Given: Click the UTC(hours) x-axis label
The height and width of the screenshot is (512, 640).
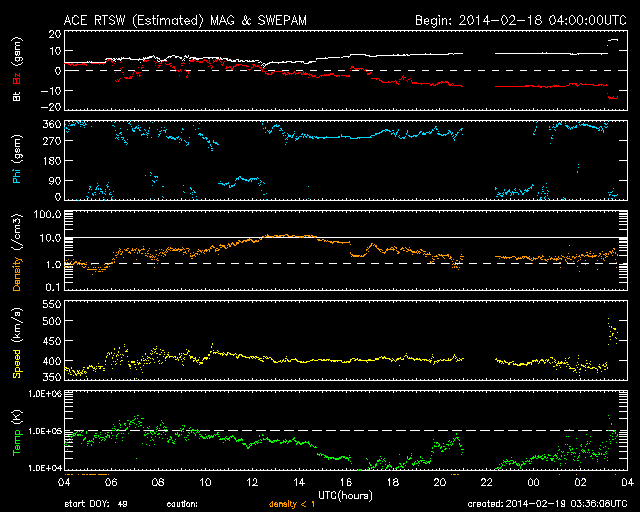Looking at the screenshot, I should pos(345,494).
